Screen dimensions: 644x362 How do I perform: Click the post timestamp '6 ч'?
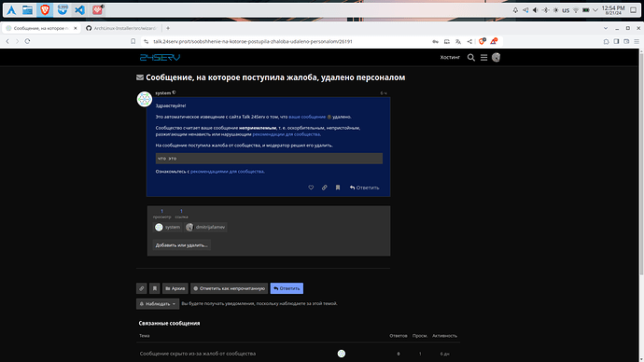click(384, 93)
